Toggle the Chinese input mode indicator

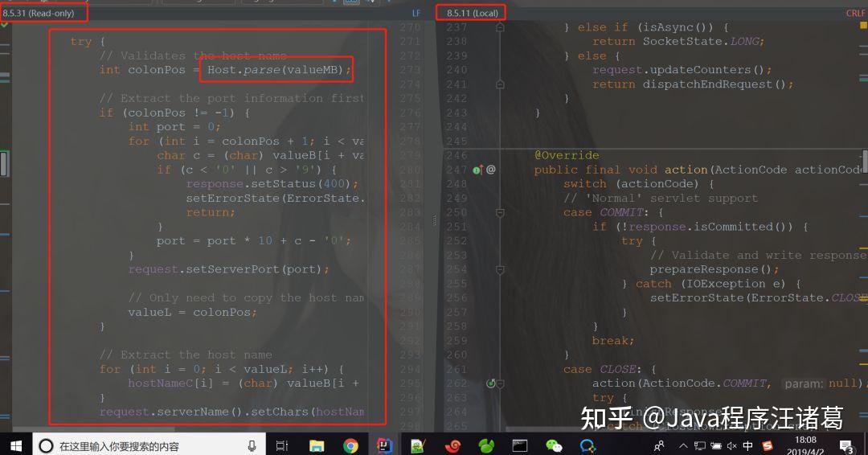pos(748,445)
